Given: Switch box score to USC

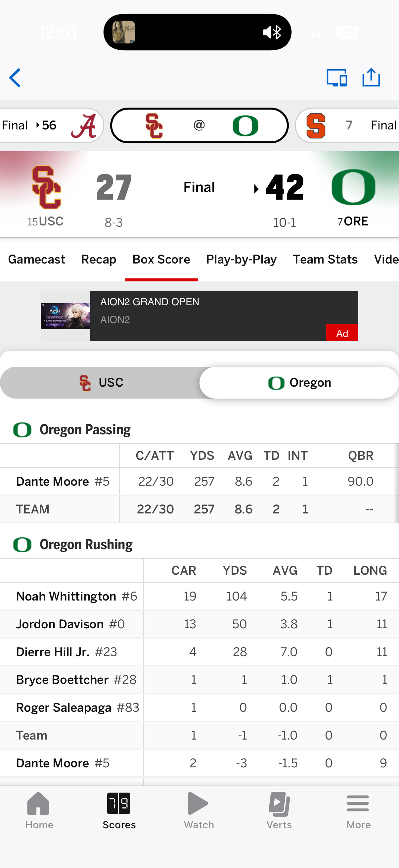Looking at the screenshot, I should (x=101, y=383).
